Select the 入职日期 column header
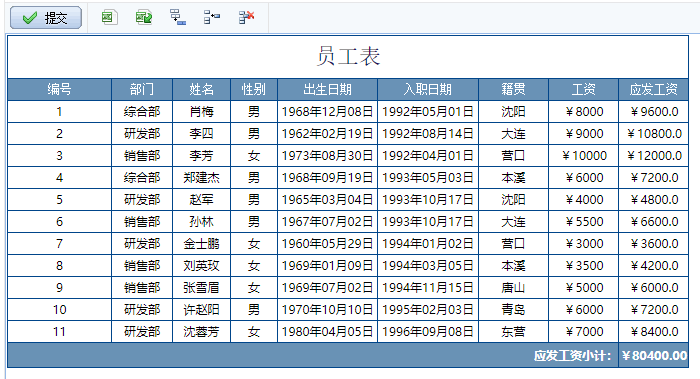This screenshot has height=379, width=700. click(428, 90)
